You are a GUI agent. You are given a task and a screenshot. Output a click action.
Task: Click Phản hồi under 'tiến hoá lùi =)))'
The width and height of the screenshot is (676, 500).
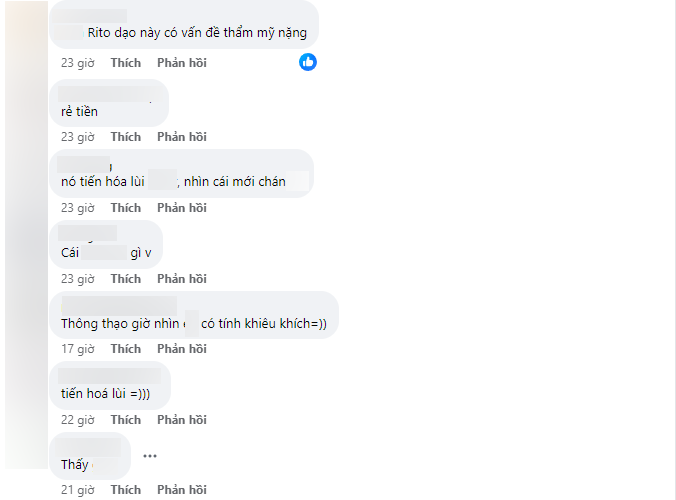[x=182, y=420]
